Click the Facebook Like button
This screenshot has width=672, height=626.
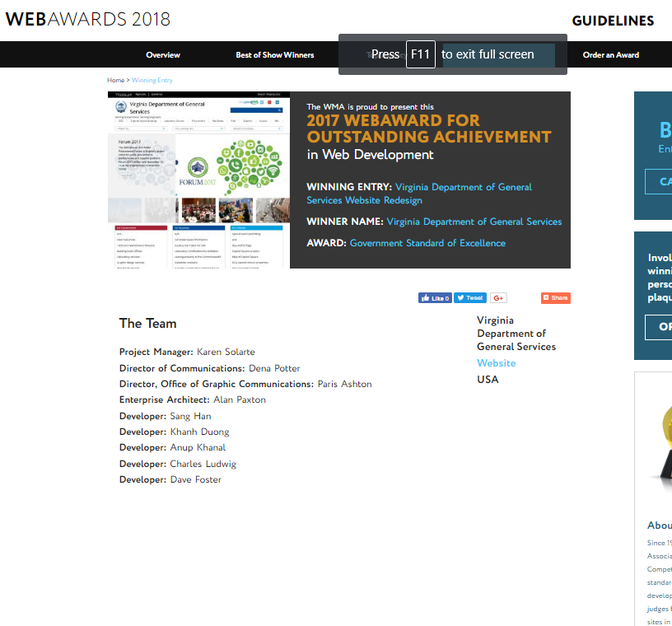click(435, 298)
